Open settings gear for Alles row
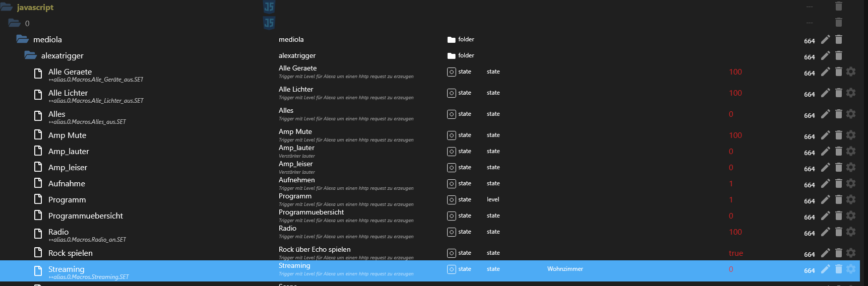The image size is (868, 286). click(851, 114)
